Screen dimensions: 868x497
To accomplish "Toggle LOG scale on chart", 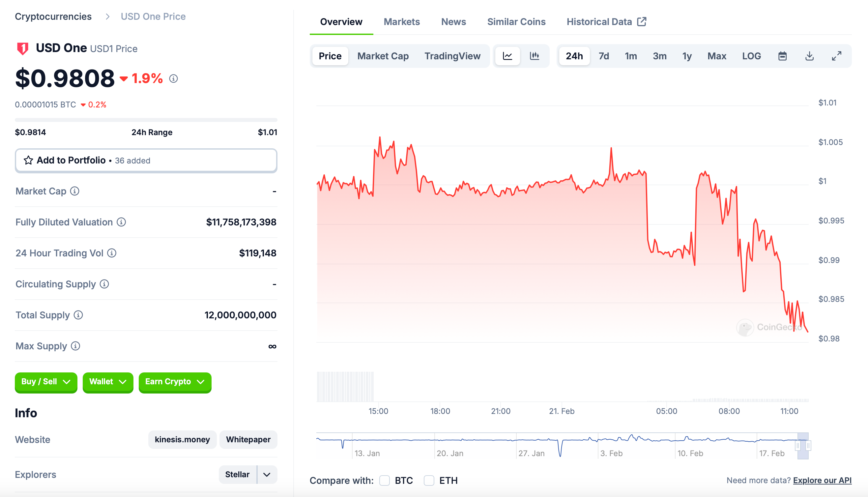I will pos(751,56).
